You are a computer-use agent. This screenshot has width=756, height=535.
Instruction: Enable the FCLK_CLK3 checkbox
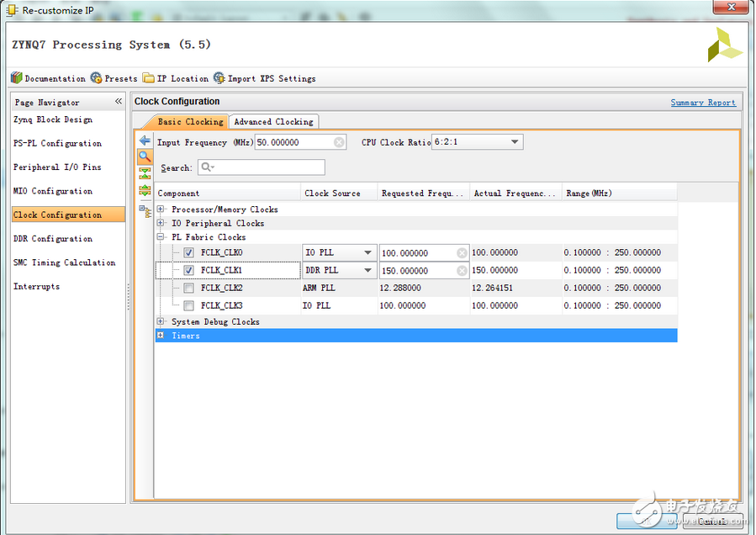188,305
